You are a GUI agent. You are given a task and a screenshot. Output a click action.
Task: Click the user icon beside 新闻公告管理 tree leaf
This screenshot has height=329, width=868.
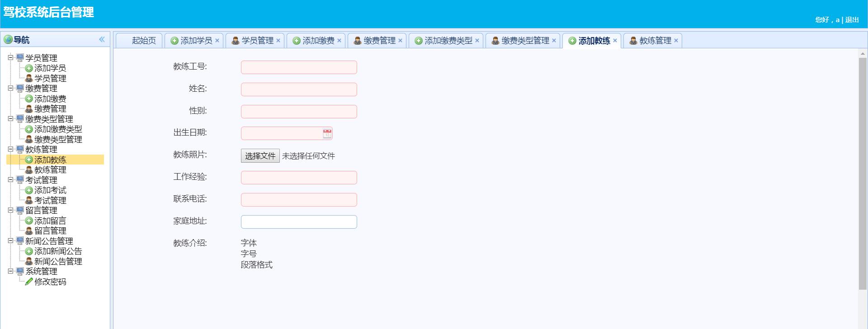29,261
